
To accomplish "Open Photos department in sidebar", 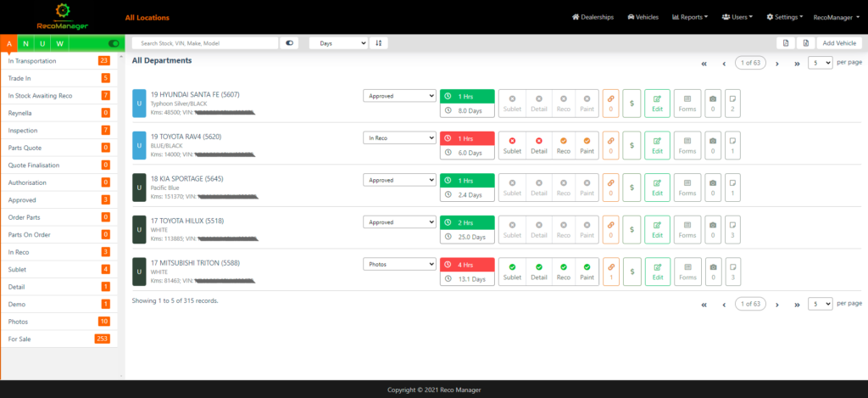I will pyautogui.click(x=59, y=322).
